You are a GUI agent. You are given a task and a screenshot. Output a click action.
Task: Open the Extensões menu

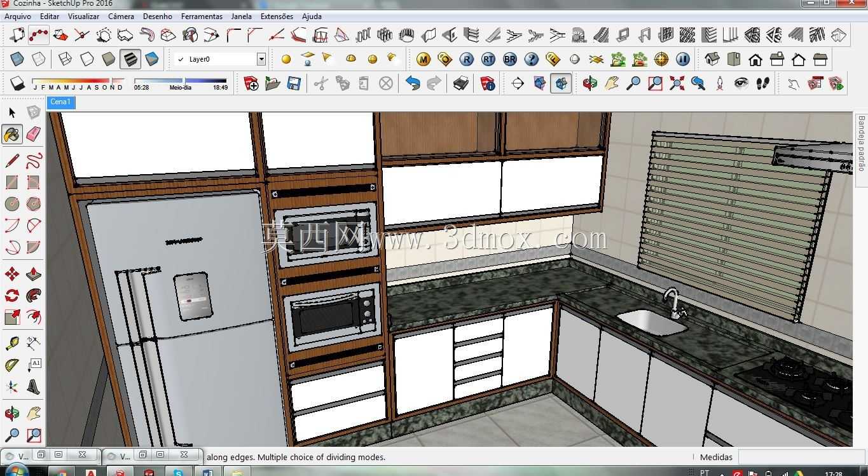coord(277,17)
